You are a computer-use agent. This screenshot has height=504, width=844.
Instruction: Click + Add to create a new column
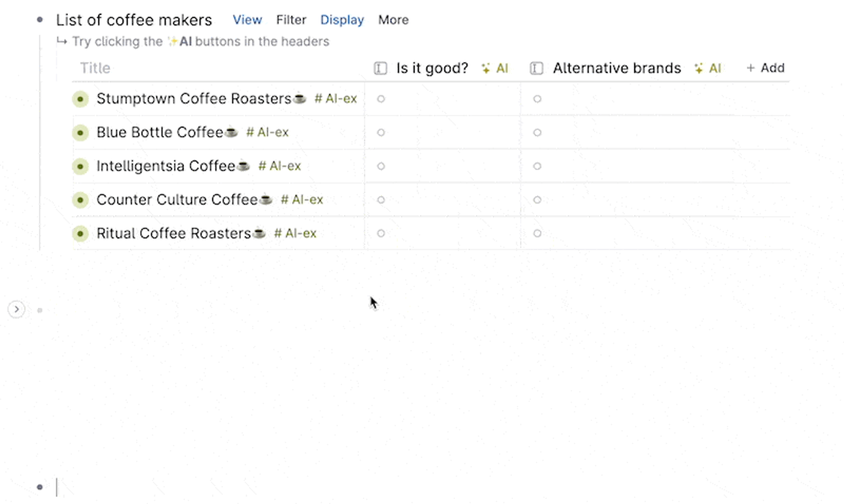tap(766, 68)
